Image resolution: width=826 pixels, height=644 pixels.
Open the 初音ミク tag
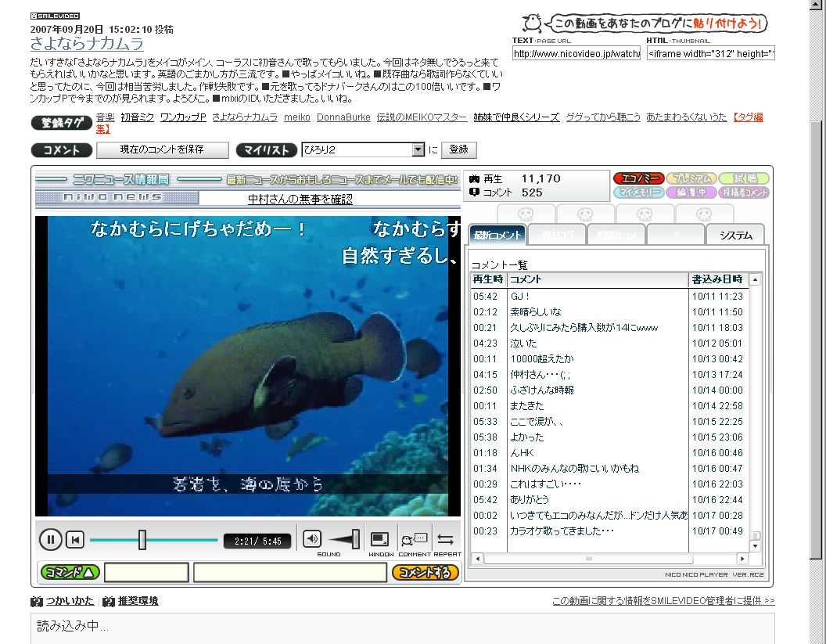click(x=138, y=117)
